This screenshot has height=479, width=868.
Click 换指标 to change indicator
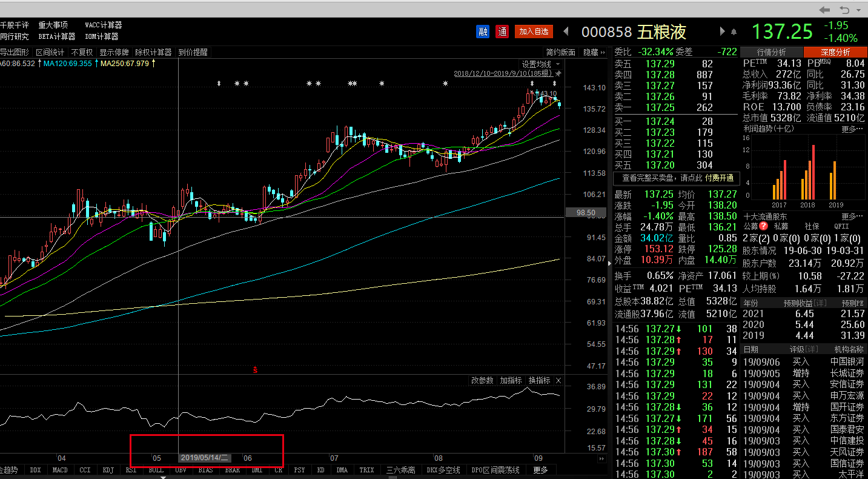[539, 380]
